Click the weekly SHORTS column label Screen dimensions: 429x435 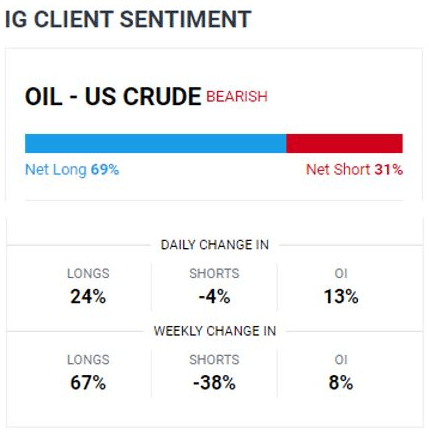pyautogui.click(x=214, y=360)
